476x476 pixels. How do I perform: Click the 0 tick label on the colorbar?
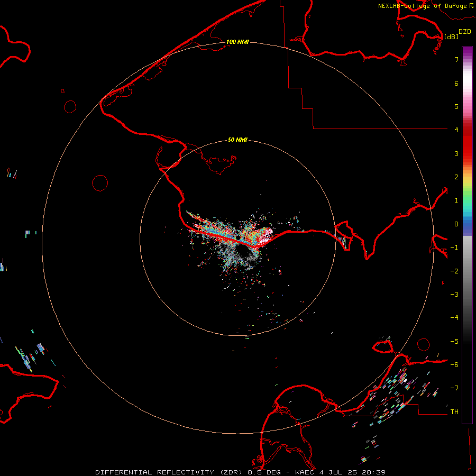tap(456, 224)
